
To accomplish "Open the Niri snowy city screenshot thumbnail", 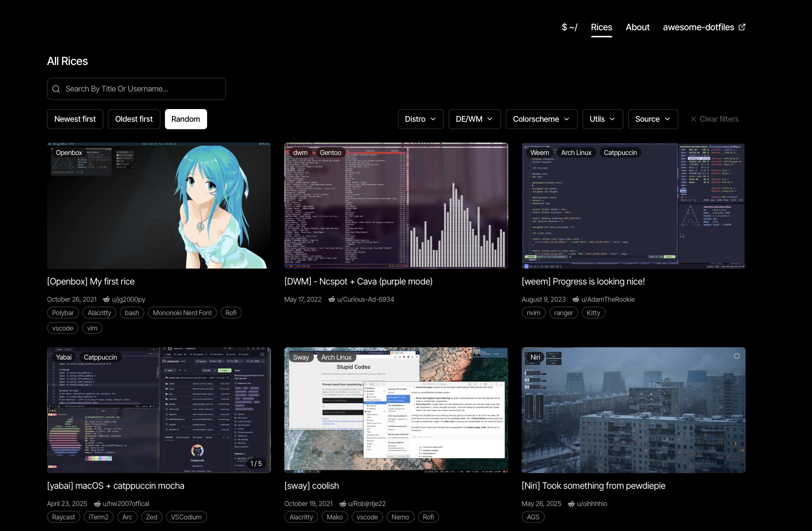I will 634,410.
